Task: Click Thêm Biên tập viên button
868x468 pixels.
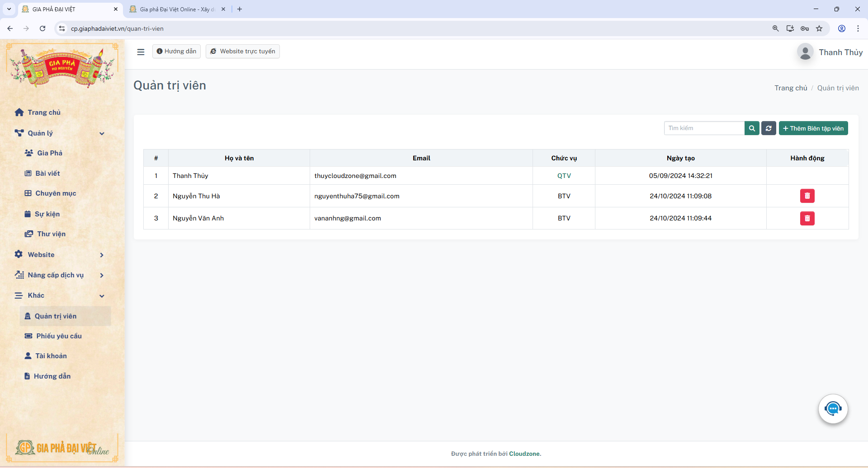Action: coord(813,128)
